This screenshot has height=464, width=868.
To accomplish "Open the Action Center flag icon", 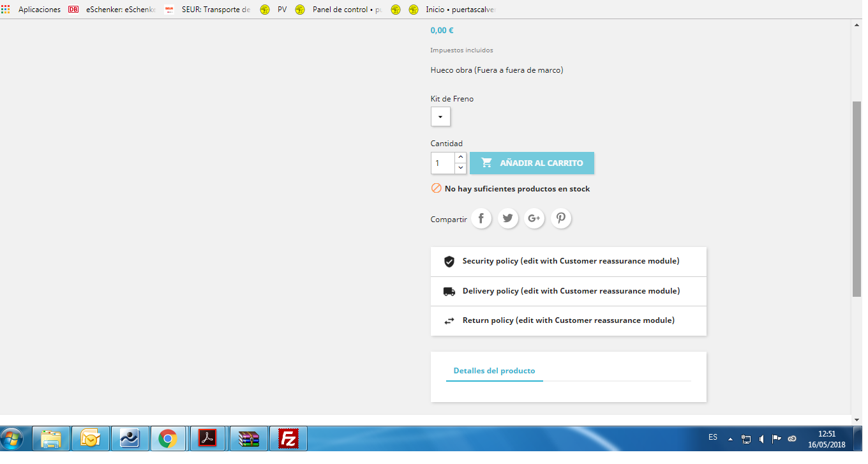I will (777, 438).
